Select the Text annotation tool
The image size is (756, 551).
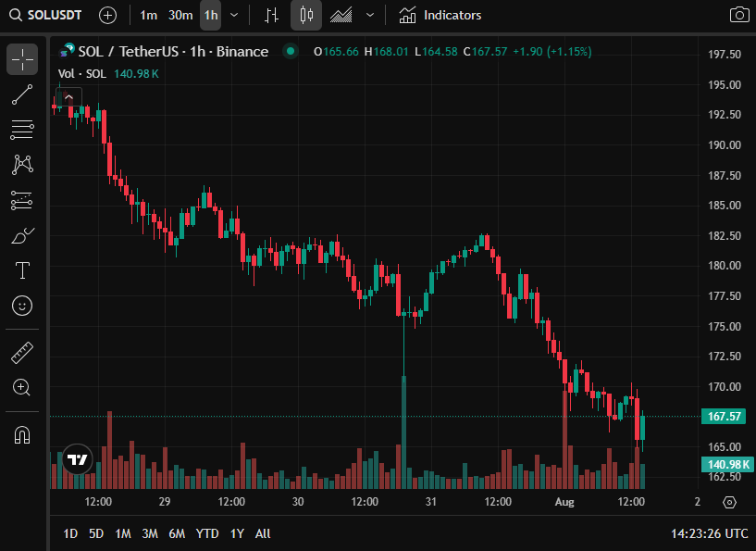point(22,270)
